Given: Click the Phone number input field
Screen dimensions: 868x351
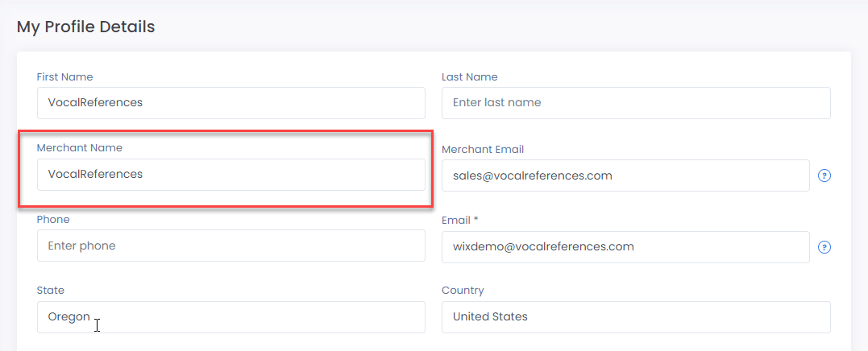Looking at the screenshot, I should 231,246.
